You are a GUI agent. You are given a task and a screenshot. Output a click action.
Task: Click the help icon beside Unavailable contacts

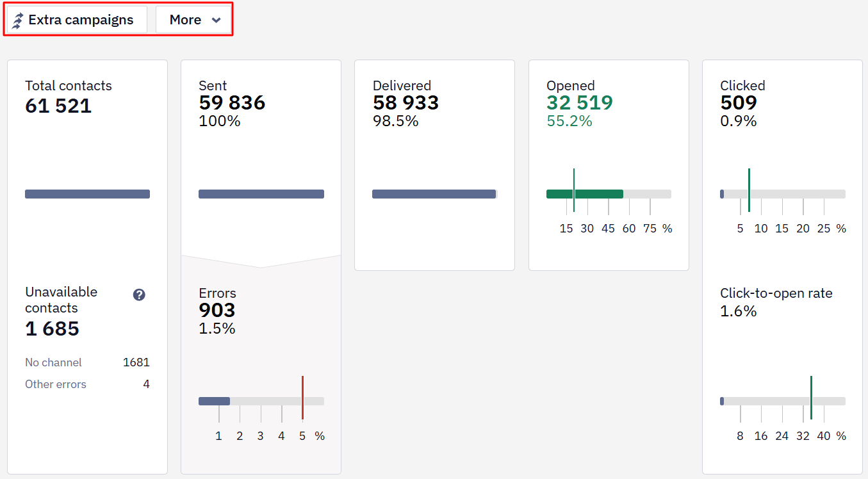(139, 295)
